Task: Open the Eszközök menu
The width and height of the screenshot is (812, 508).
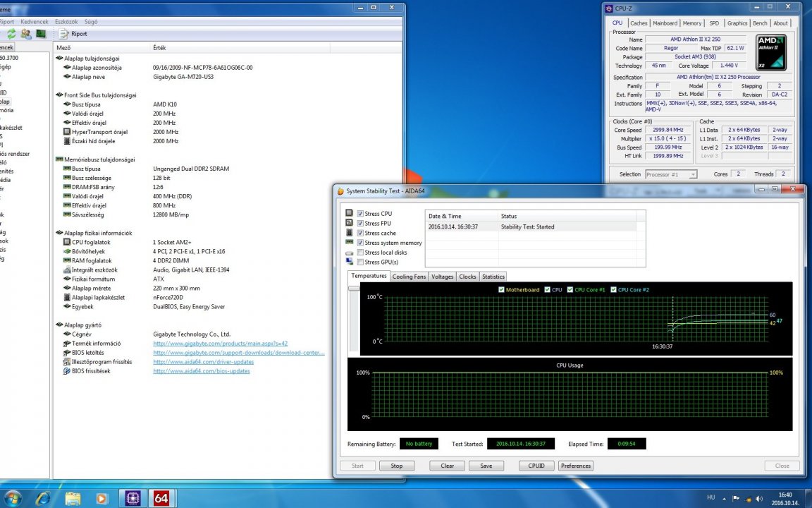Action: pyautogui.click(x=66, y=22)
